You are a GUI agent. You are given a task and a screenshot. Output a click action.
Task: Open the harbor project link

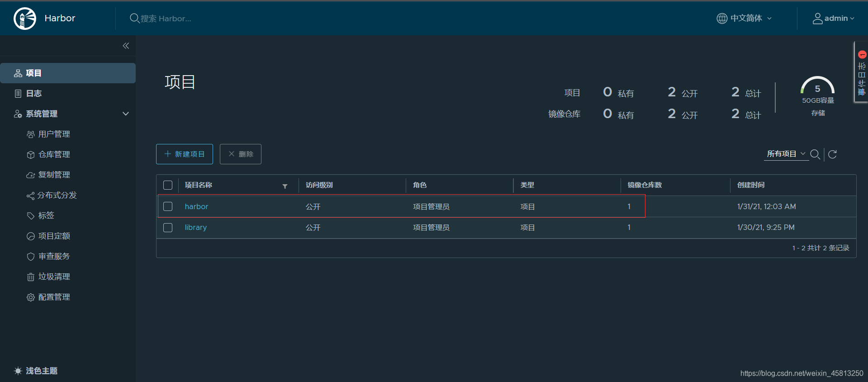pyautogui.click(x=196, y=206)
